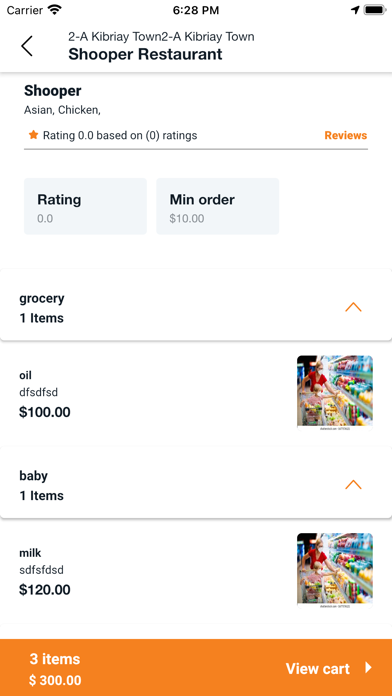Open the oil product image
Viewport: 392px width, 696px height.
tap(335, 393)
